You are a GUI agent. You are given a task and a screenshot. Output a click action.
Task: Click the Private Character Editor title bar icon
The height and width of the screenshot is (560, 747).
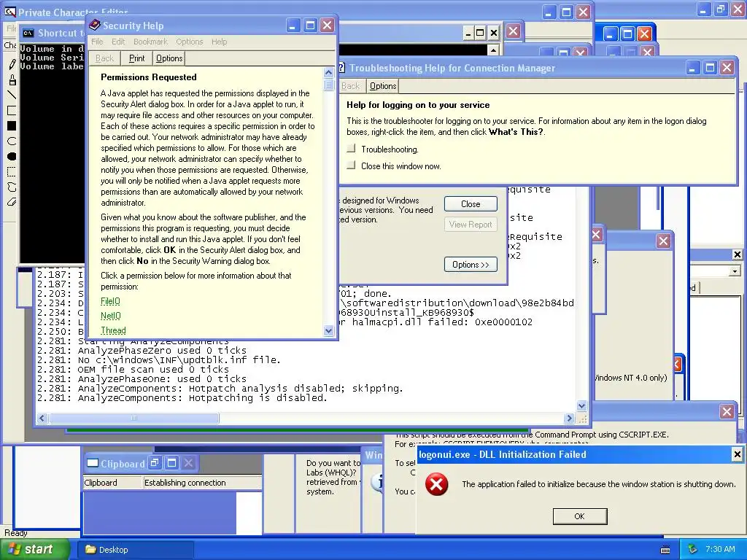[9, 12]
